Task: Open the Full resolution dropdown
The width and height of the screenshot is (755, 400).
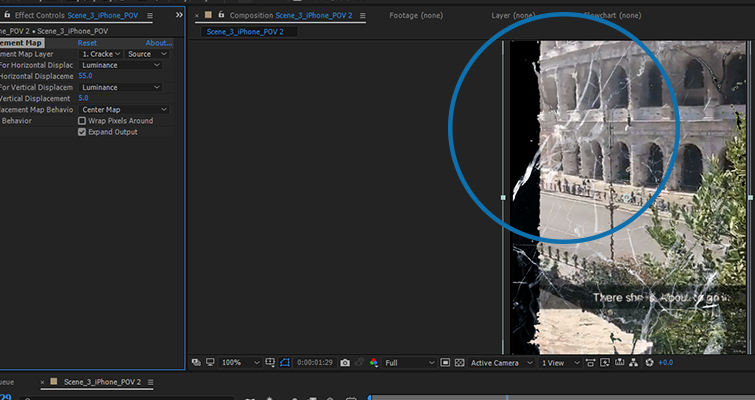Action: [x=409, y=362]
